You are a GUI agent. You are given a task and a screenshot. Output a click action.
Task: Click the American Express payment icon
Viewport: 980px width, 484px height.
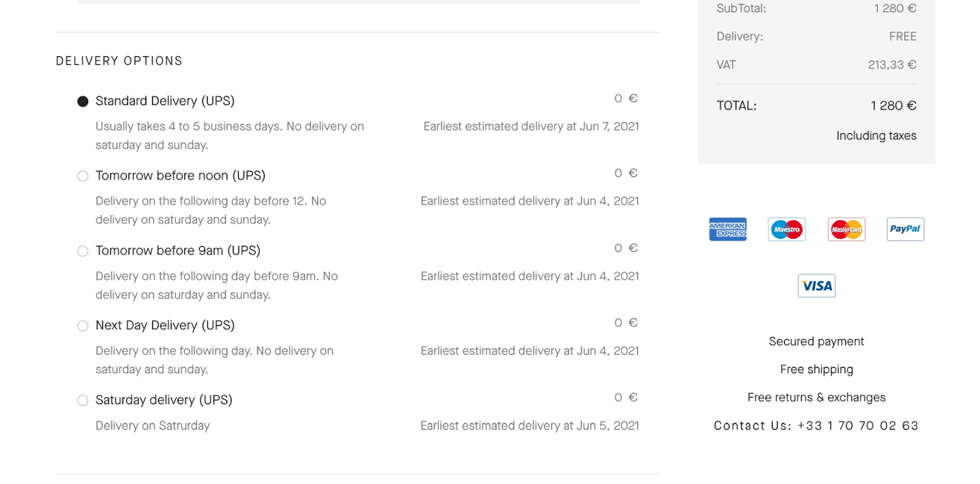coord(728,229)
